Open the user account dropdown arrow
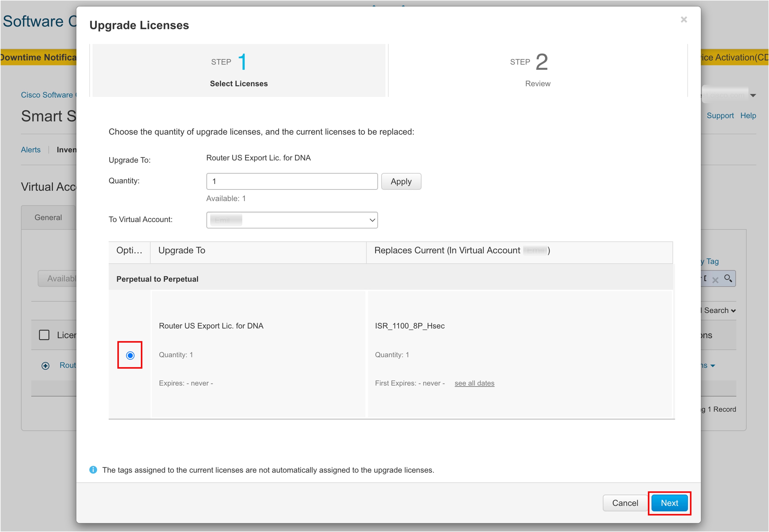The width and height of the screenshot is (769, 532). 753,95
